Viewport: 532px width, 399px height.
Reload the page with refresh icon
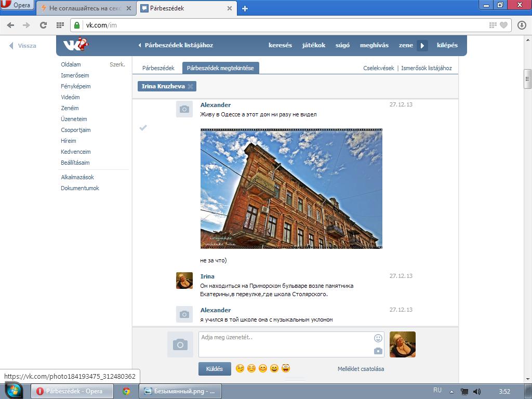[43, 25]
